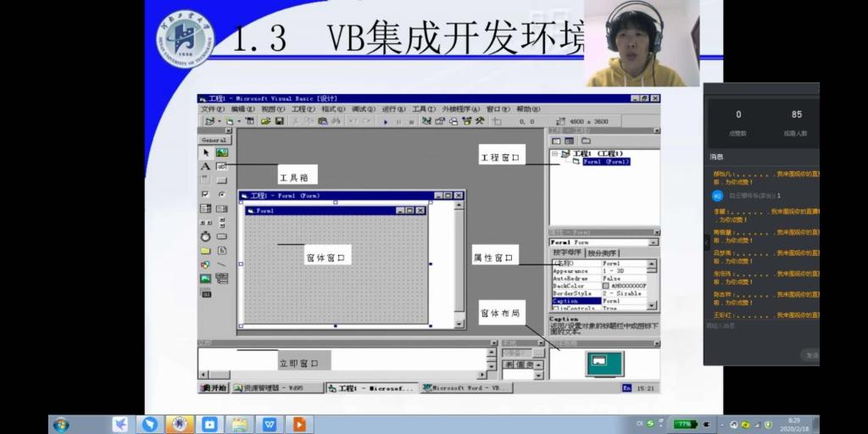Open the Toolbox via hammer-wrench toolbar icon
The image size is (868, 434).
click(480, 121)
